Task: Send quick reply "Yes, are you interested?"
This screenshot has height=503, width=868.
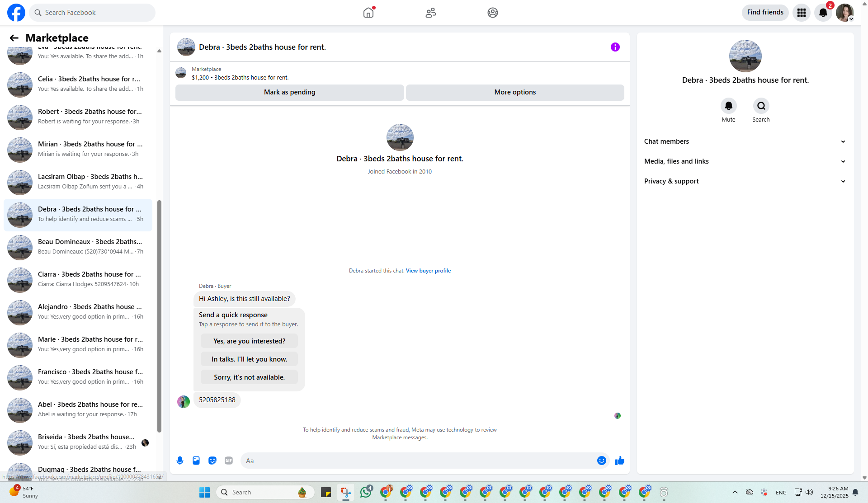Action: click(249, 341)
